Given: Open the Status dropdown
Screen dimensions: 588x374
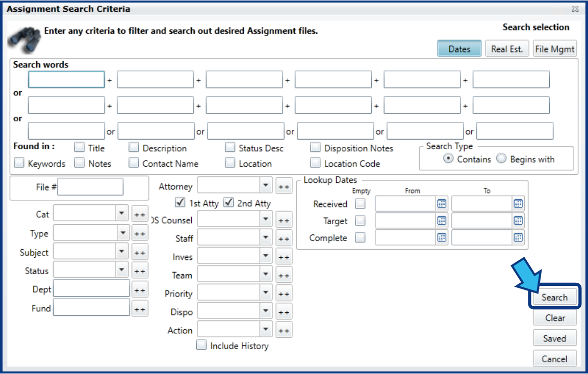Looking at the screenshot, I should click(121, 270).
